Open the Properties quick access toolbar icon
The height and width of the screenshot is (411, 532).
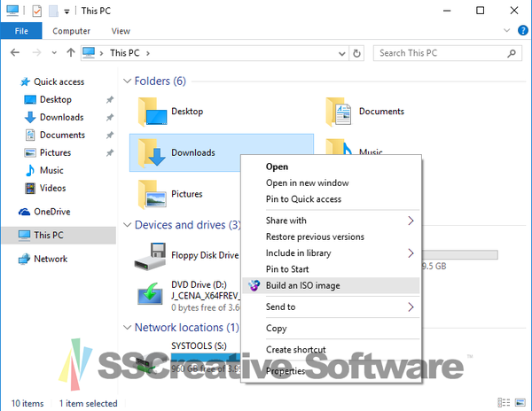click(x=36, y=12)
